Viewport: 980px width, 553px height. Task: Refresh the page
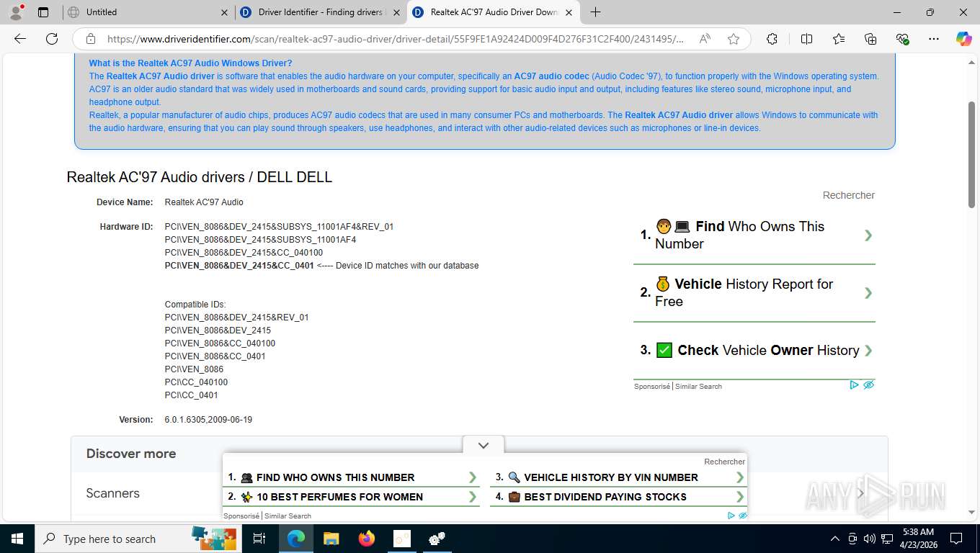[x=51, y=39]
